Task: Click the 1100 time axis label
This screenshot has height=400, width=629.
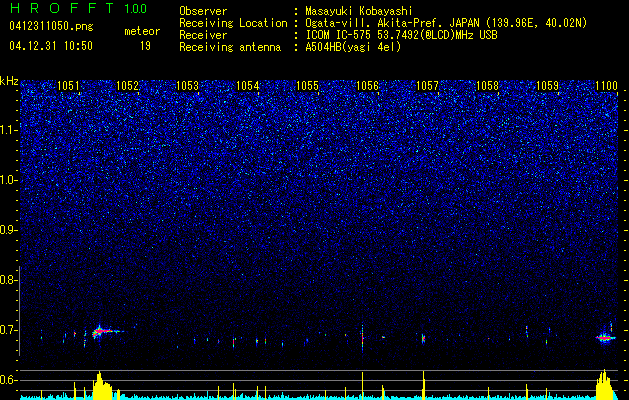Action: [x=607, y=86]
